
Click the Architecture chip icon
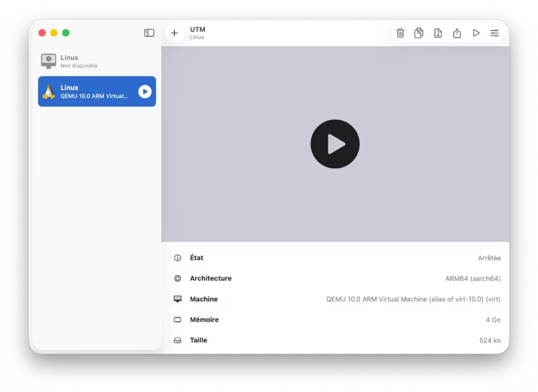(178, 279)
